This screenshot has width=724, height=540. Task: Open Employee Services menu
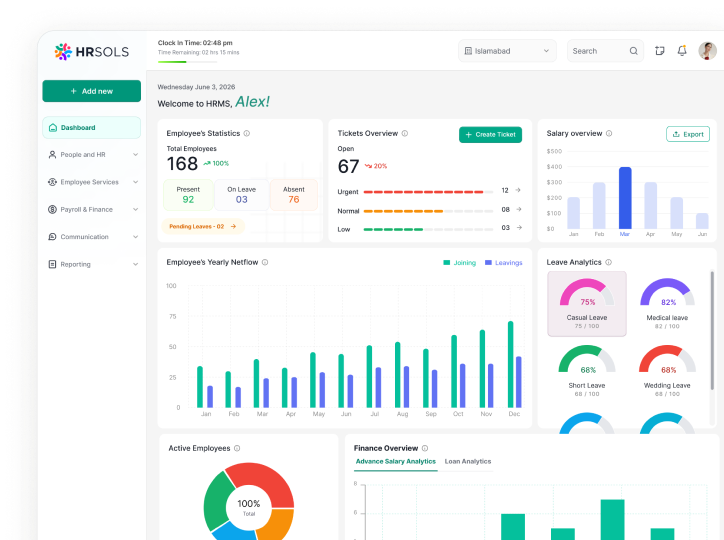click(x=91, y=182)
